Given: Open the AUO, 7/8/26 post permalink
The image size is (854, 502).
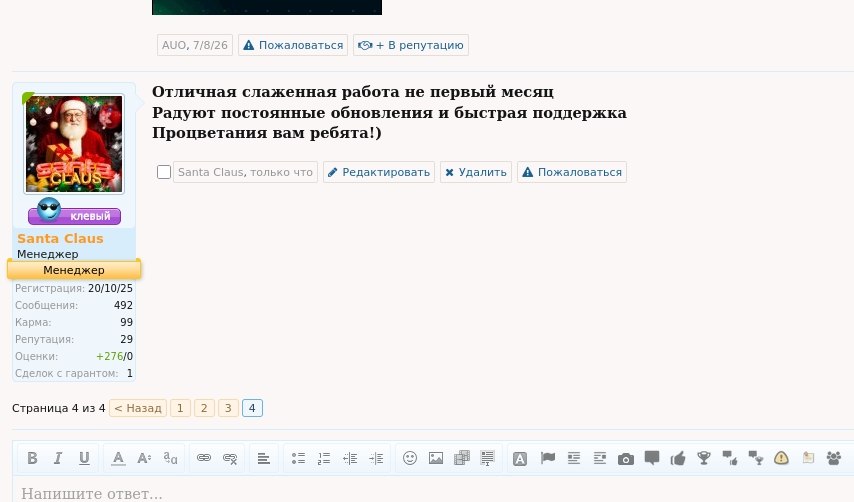Looking at the screenshot, I should [195, 45].
